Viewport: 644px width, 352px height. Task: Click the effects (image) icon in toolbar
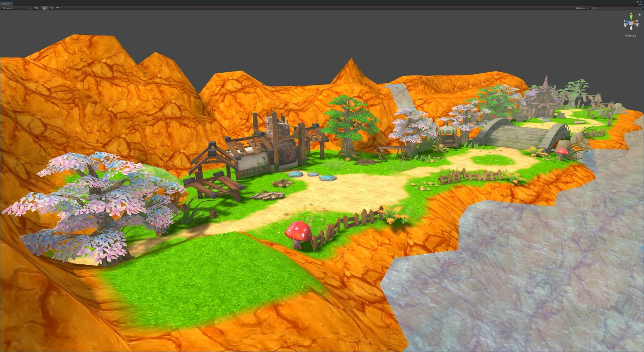coord(58,8)
